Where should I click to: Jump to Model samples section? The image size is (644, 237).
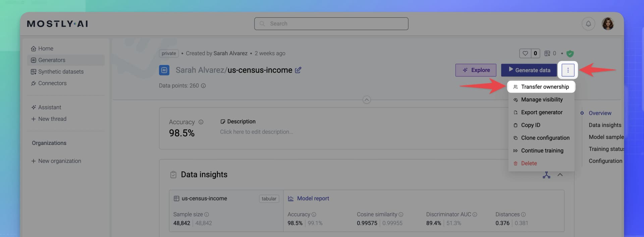606,137
